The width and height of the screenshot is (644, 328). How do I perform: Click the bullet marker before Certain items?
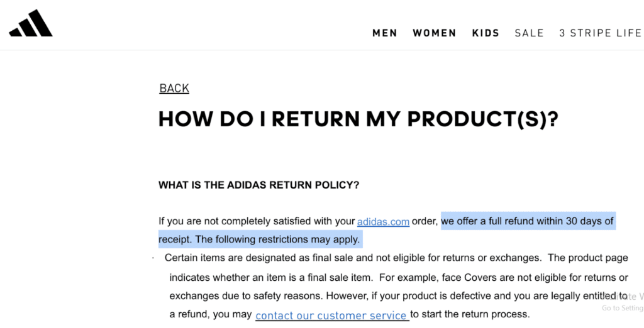154,258
